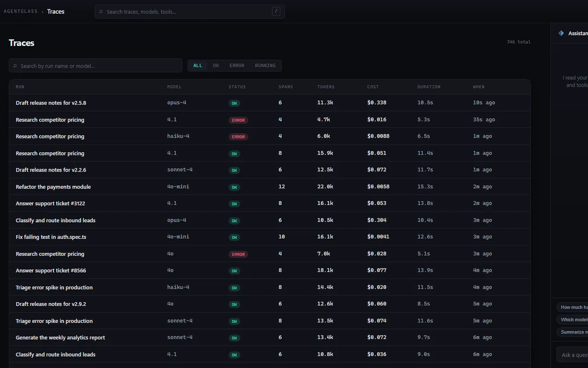Open trace Fix failing test in auth.spec.ts
588x368 pixels.
[270, 237]
